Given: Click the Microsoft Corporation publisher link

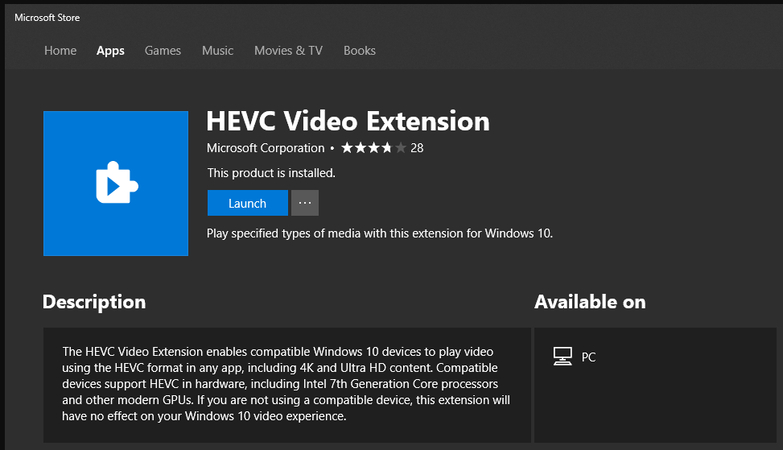Looking at the screenshot, I should point(266,148).
